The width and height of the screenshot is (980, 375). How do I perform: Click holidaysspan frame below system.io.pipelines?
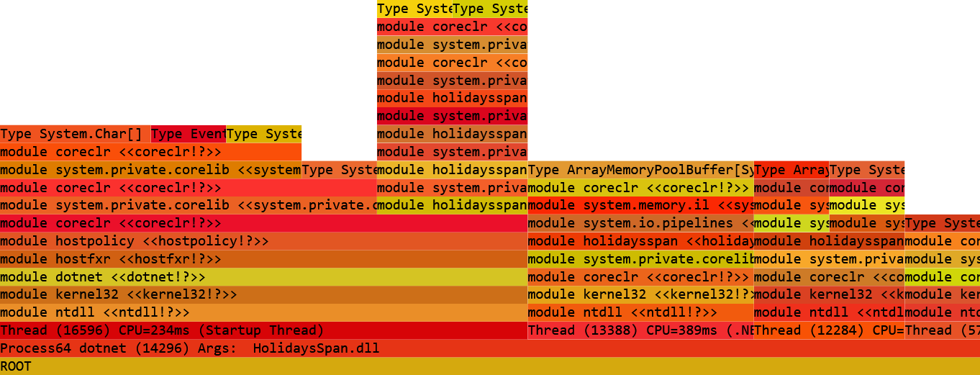(x=640, y=241)
